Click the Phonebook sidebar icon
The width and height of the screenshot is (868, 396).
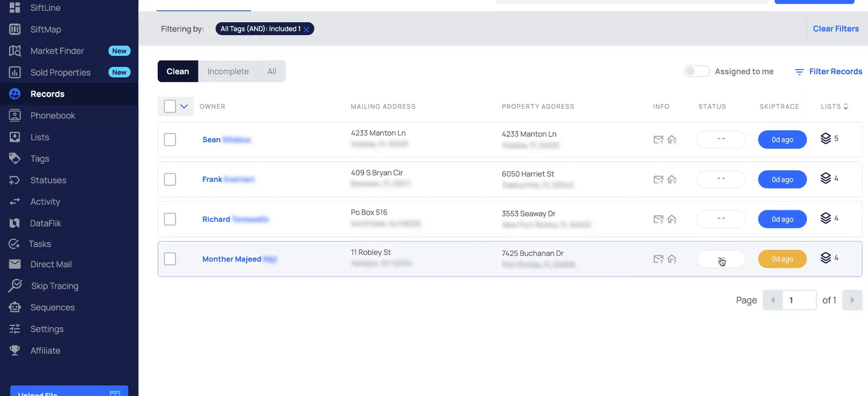pos(15,115)
